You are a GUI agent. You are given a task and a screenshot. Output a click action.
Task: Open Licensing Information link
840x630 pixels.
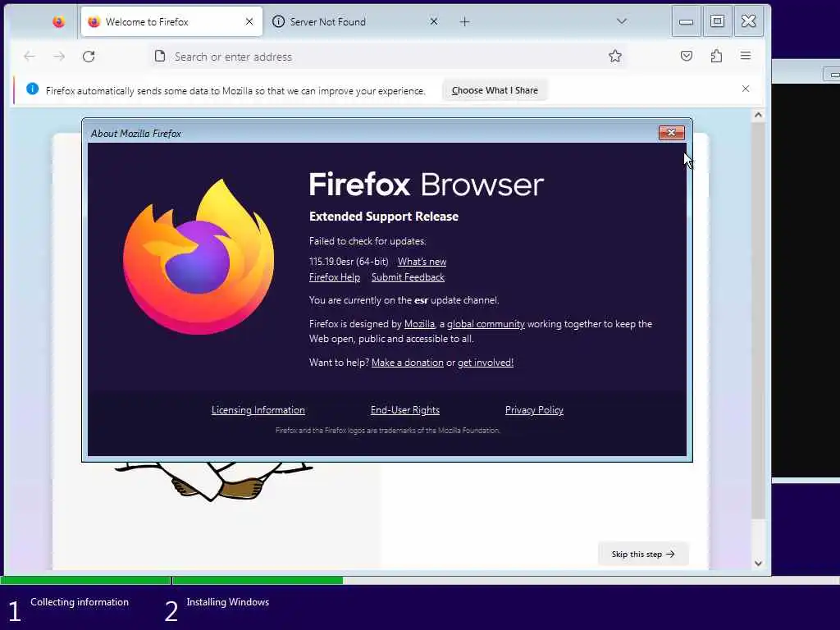coord(258,410)
